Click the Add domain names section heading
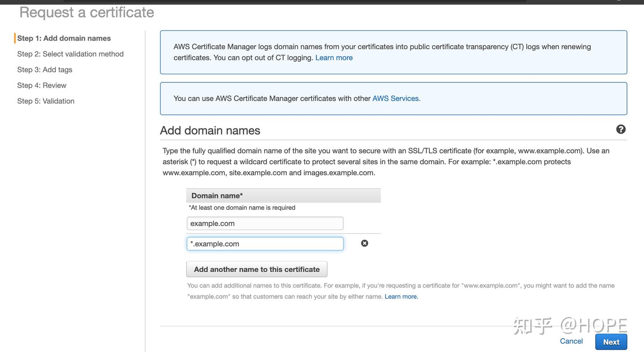Viewport: 644px width, 352px height. (210, 131)
